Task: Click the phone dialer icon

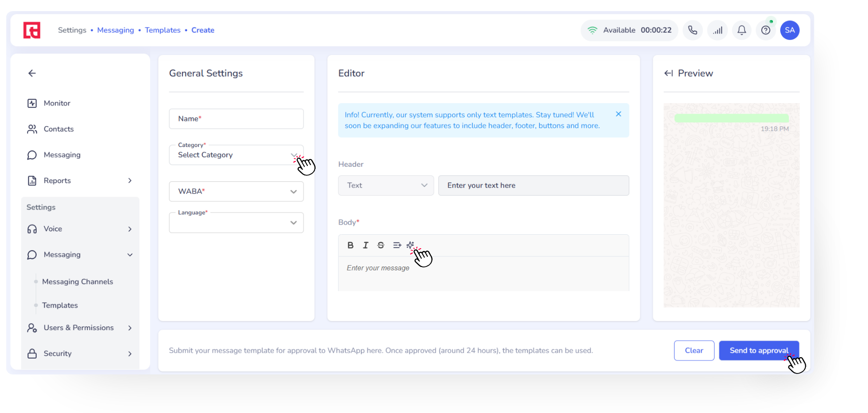Action: click(x=692, y=30)
